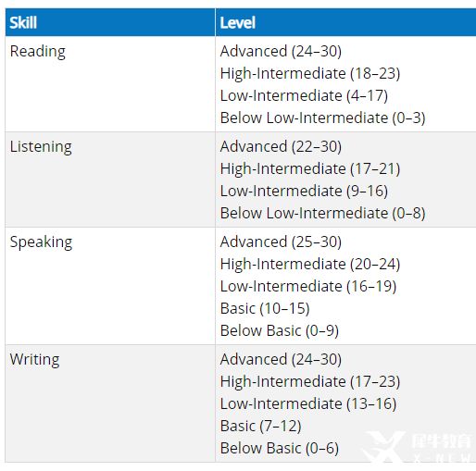Select the Listening skill cell
The image size is (476, 471).
point(110,180)
